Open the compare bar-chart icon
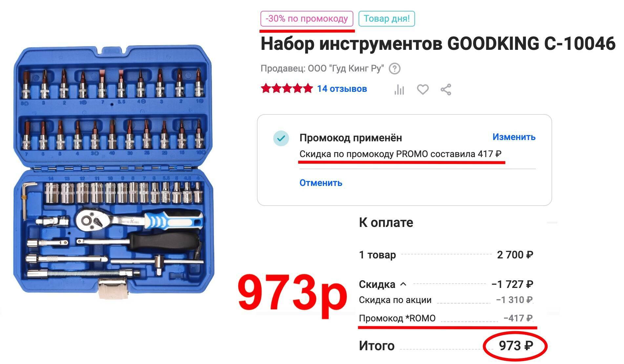Screen dimensions: 624x364 pyautogui.click(x=399, y=90)
